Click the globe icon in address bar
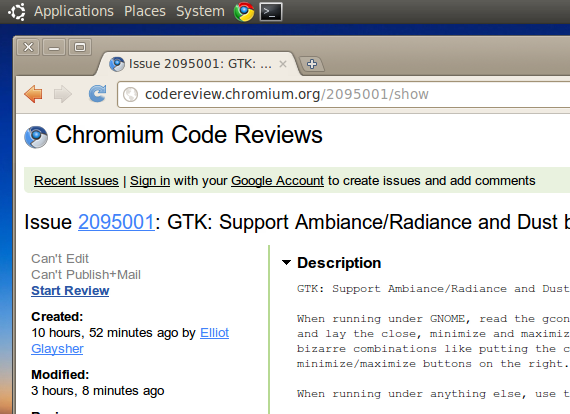 coord(131,95)
